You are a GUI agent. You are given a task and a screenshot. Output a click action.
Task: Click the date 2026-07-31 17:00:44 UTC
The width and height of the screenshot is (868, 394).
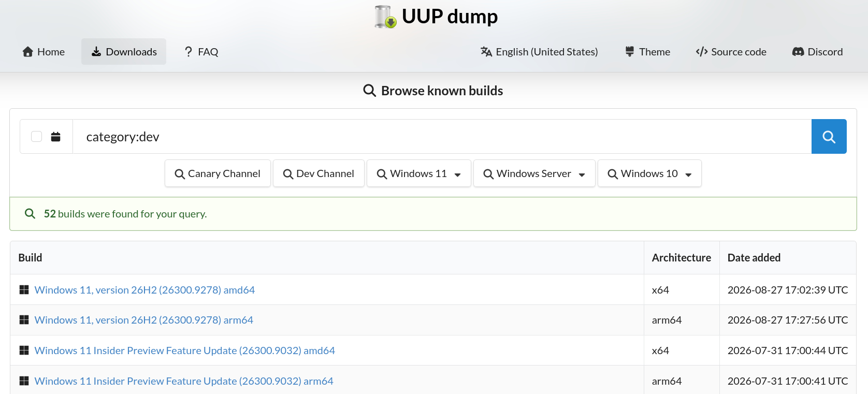[788, 351]
